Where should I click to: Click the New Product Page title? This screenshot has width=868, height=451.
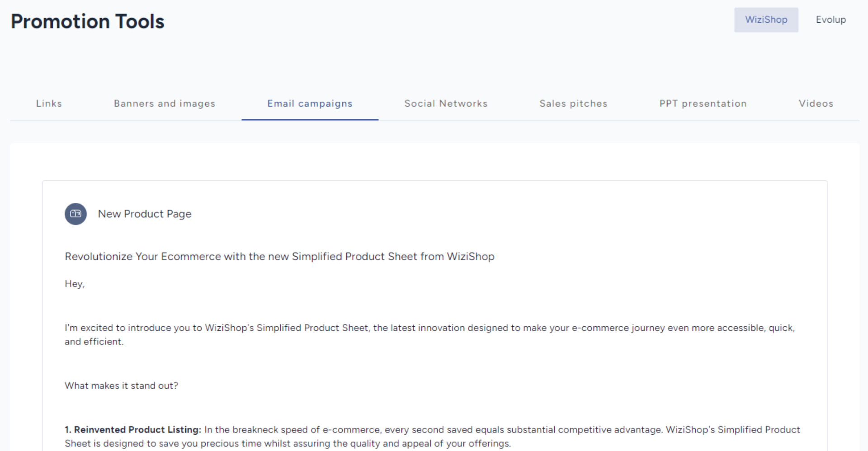click(x=145, y=214)
